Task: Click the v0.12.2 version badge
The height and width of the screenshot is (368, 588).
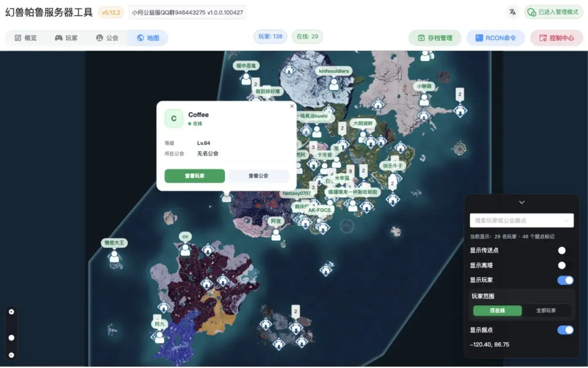Action: point(111,13)
